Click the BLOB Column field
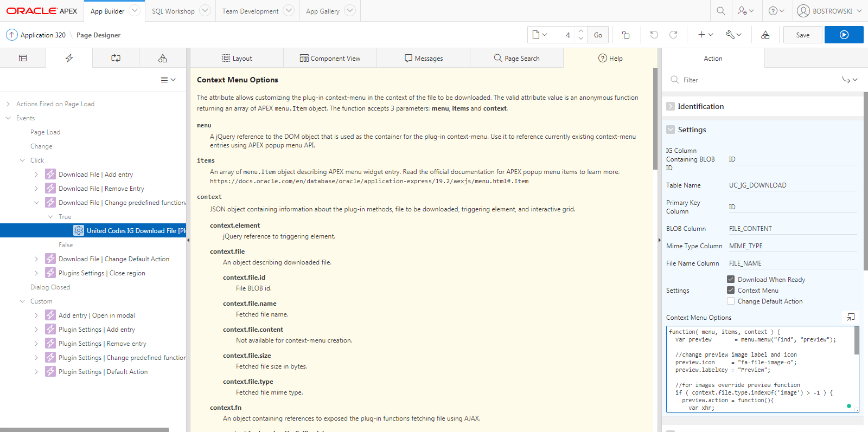The height and width of the screenshot is (432, 868). coord(792,228)
